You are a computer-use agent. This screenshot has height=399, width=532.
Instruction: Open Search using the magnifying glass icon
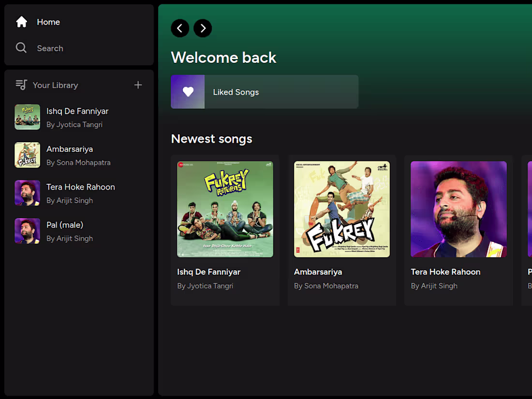click(22, 47)
